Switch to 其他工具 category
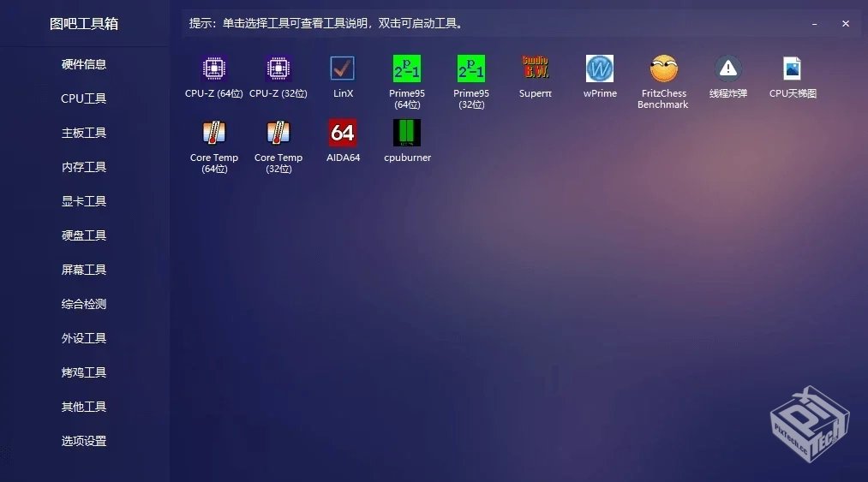This screenshot has width=868, height=482. tap(84, 407)
